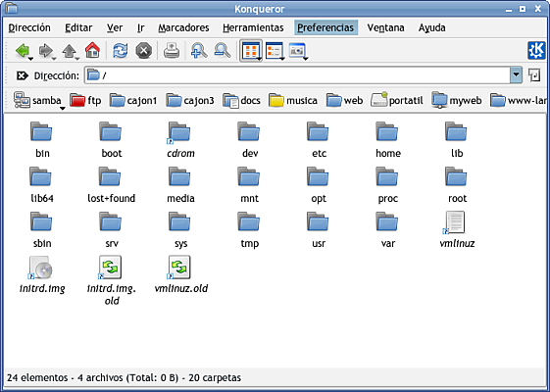Go back with the green left arrow

pyautogui.click(x=23, y=51)
